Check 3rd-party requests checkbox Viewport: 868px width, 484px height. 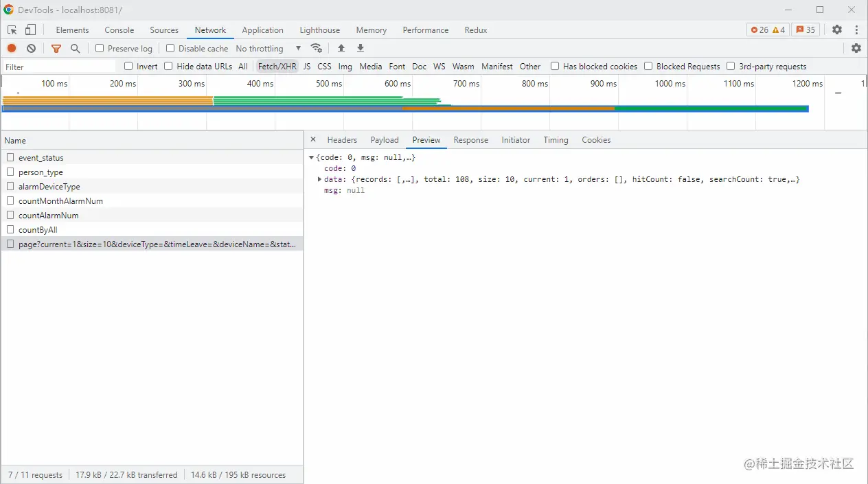pos(731,66)
